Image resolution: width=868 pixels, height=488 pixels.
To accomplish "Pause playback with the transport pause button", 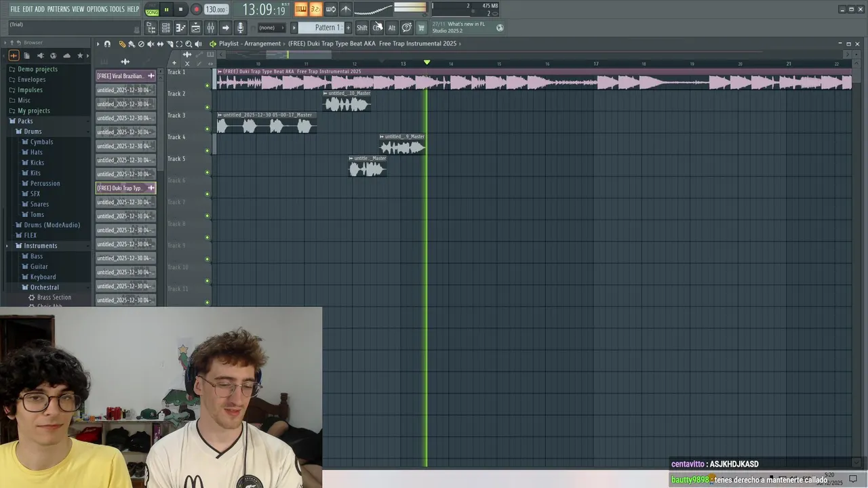I will 166,9.
